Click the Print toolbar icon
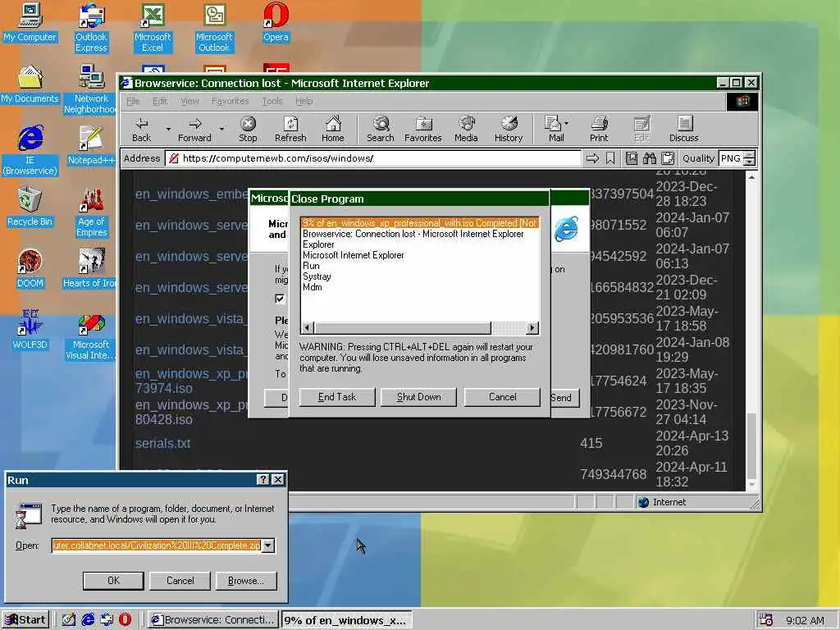Screen dimensions: 840x630 click(599, 129)
